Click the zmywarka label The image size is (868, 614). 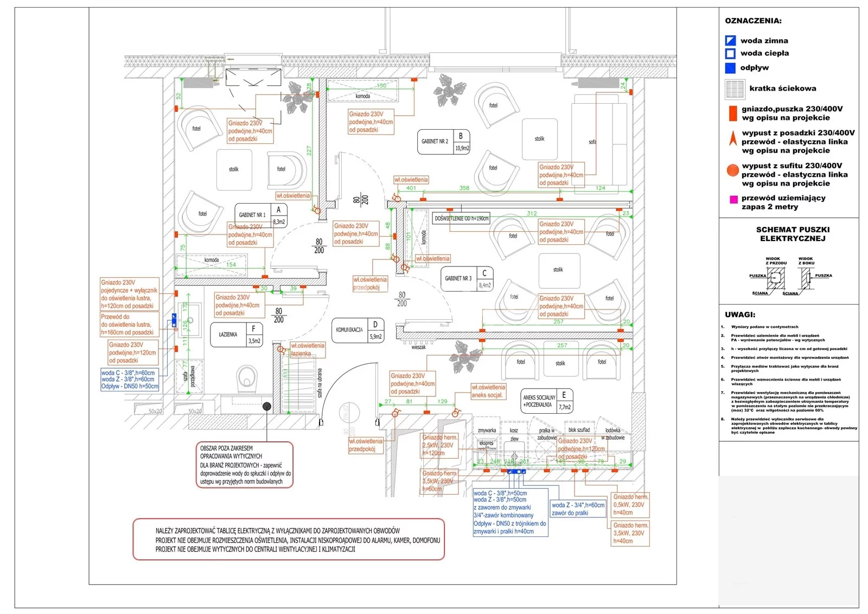(487, 431)
